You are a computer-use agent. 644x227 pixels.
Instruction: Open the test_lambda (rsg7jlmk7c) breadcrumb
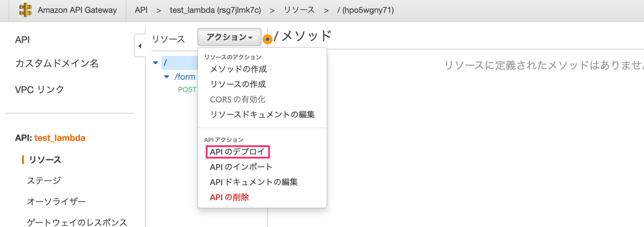coord(215,10)
